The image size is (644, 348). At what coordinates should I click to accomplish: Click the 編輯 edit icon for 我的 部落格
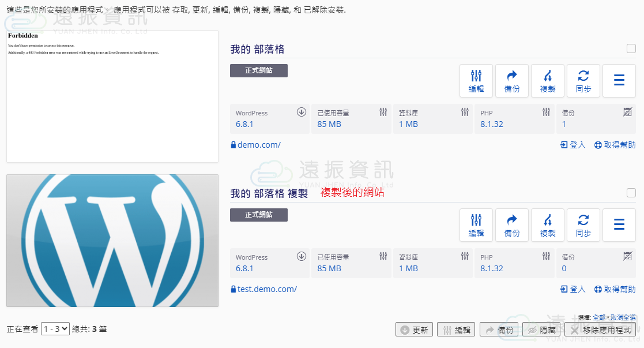[476, 81]
